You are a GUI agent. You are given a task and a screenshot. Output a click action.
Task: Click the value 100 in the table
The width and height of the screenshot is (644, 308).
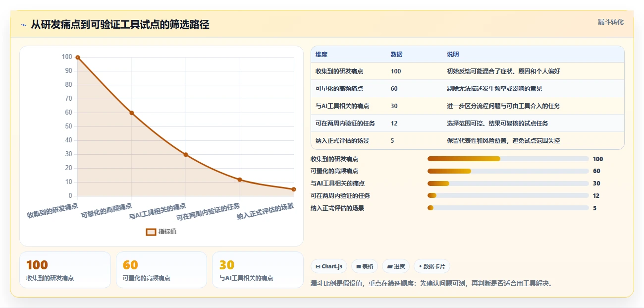pyautogui.click(x=396, y=71)
